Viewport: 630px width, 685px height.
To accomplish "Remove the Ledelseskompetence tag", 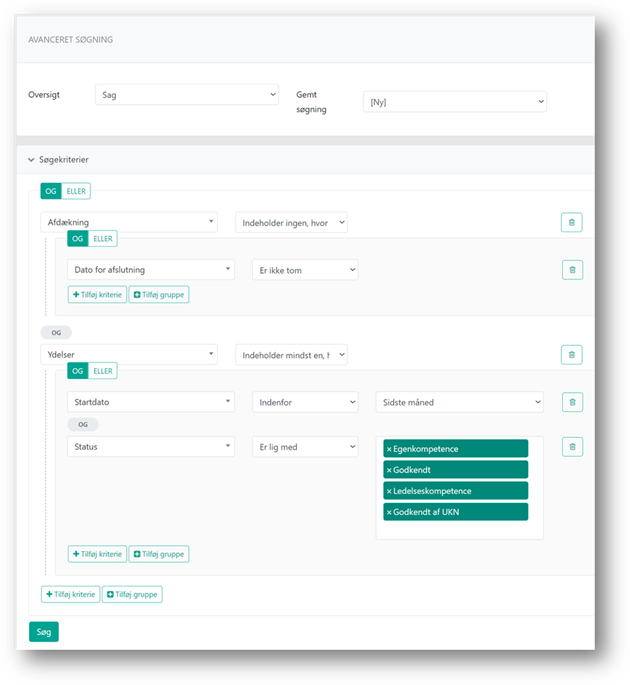I will tap(389, 491).
